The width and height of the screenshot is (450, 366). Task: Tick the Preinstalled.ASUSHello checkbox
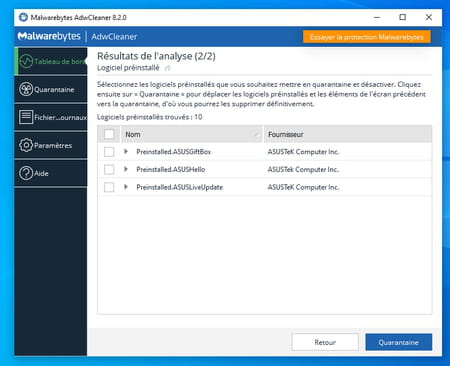(x=109, y=169)
